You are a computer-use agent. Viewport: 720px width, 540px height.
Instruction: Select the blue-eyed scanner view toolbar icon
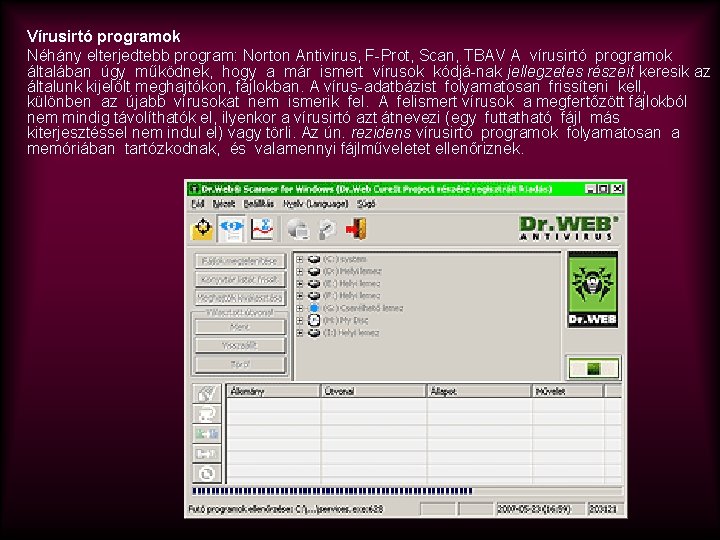point(232,229)
